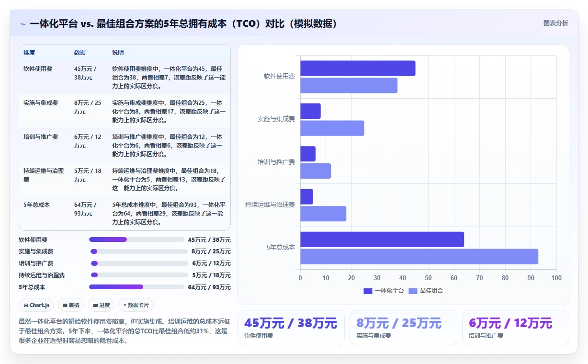Select the 表格 chip
Image resolution: width=588 pixels, height=364 pixels.
tap(71, 305)
